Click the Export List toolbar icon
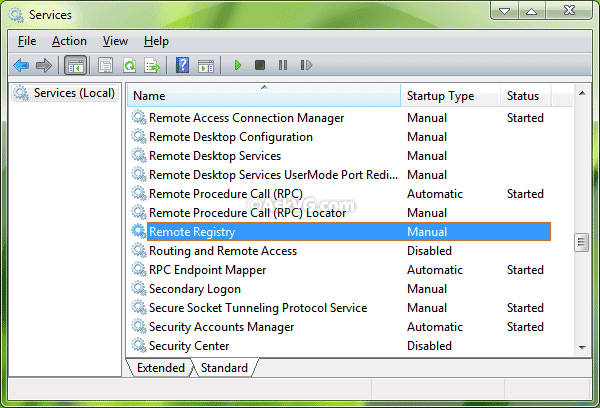 click(x=152, y=65)
